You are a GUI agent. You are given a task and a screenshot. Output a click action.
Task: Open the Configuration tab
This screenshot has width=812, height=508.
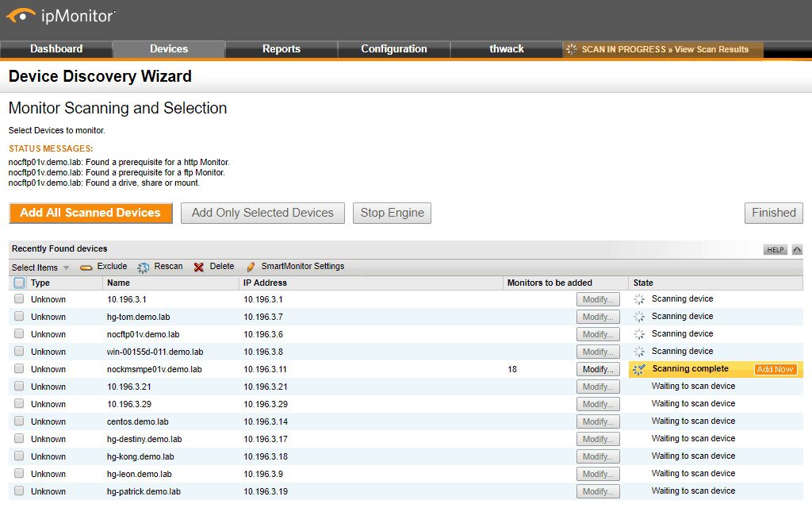(x=393, y=49)
